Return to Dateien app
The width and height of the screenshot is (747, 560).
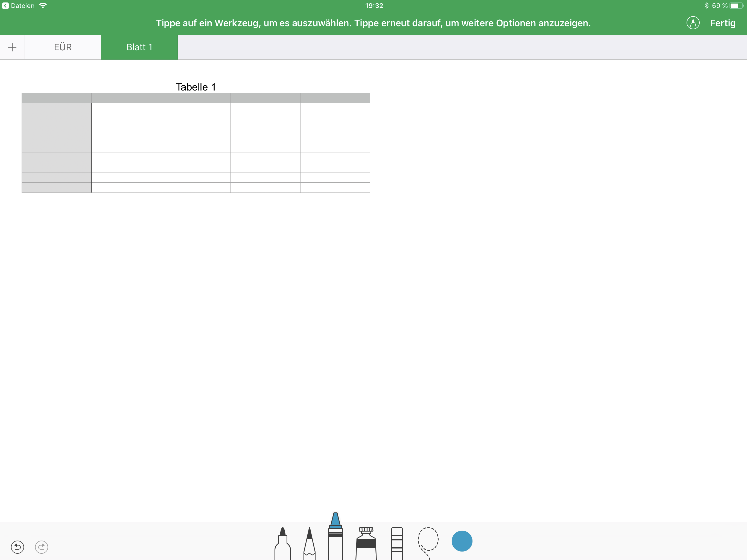[x=19, y=6]
